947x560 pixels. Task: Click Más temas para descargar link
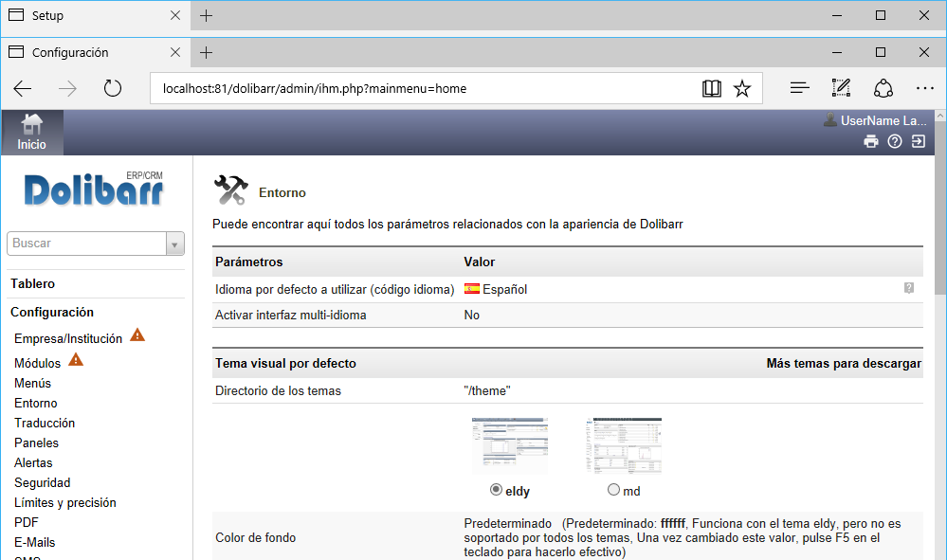843,364
